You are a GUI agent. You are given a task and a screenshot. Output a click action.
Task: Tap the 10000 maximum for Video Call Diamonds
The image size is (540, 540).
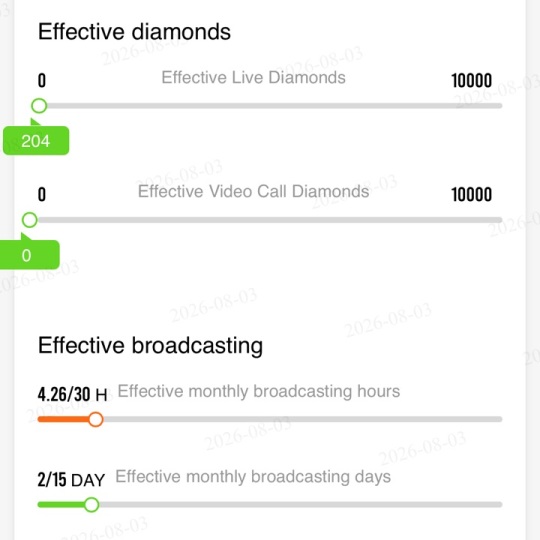pyautogui.click(x=471, y=195)
